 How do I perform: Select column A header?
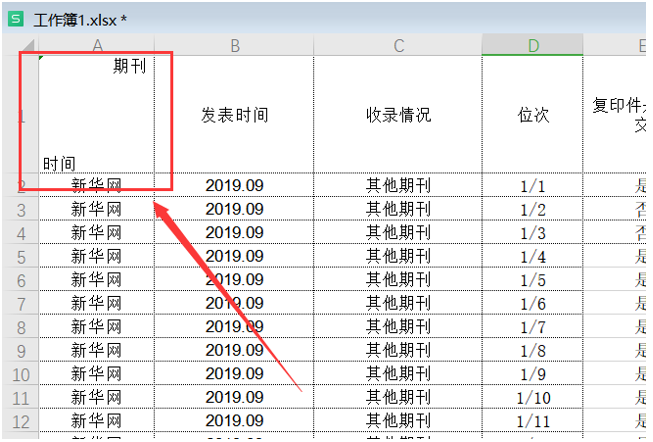point(97,45)
